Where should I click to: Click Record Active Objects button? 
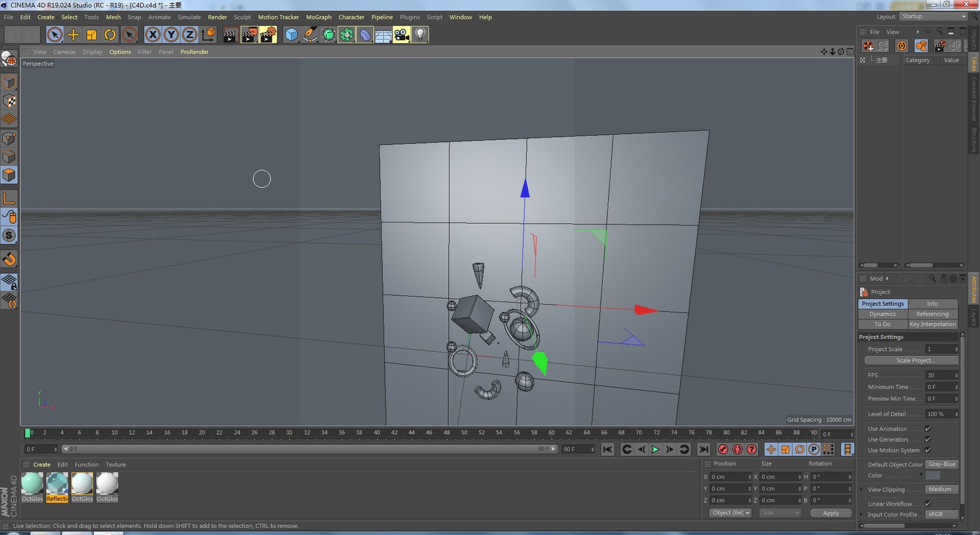coord(723,449)
